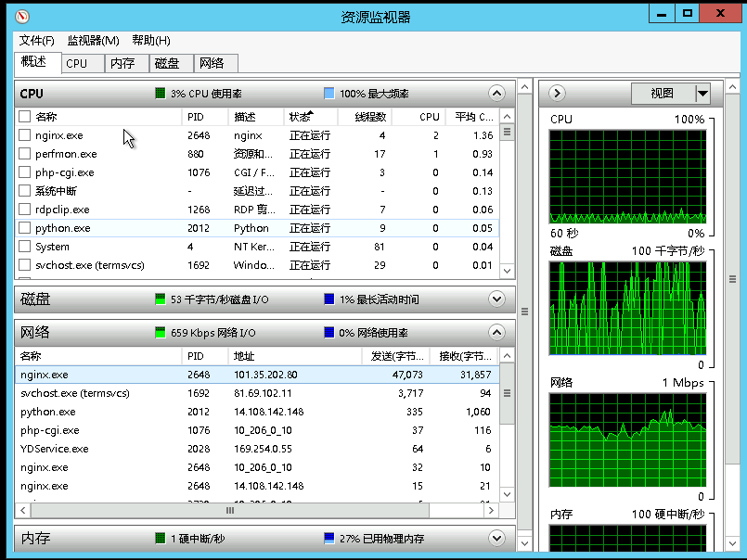Check the php-cgi.exe process checkbox
This screenshot has height=560, width=747.
24,172
